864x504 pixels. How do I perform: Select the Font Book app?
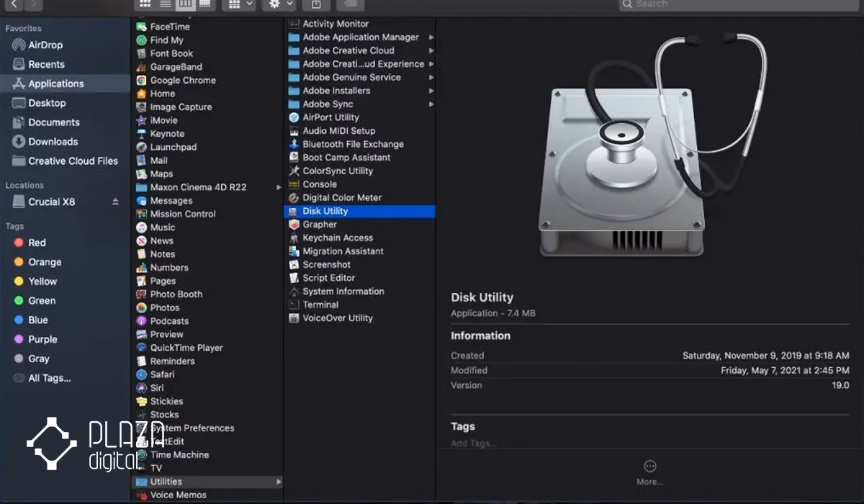pyautogui.click(x=171, y=53)
